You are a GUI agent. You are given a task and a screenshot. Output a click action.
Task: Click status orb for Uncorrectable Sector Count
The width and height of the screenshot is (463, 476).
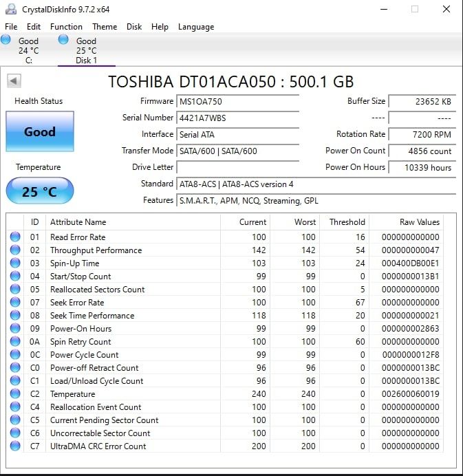(15, 433)
